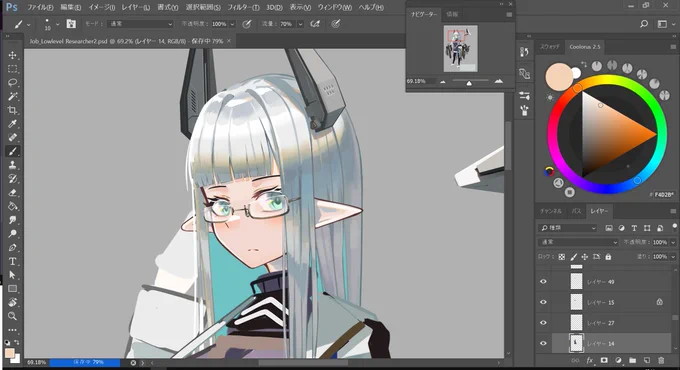Image resolution: width=680 pixels, height=370 pixels.
Task: Toggle pressure for size button
Action: 336,24
